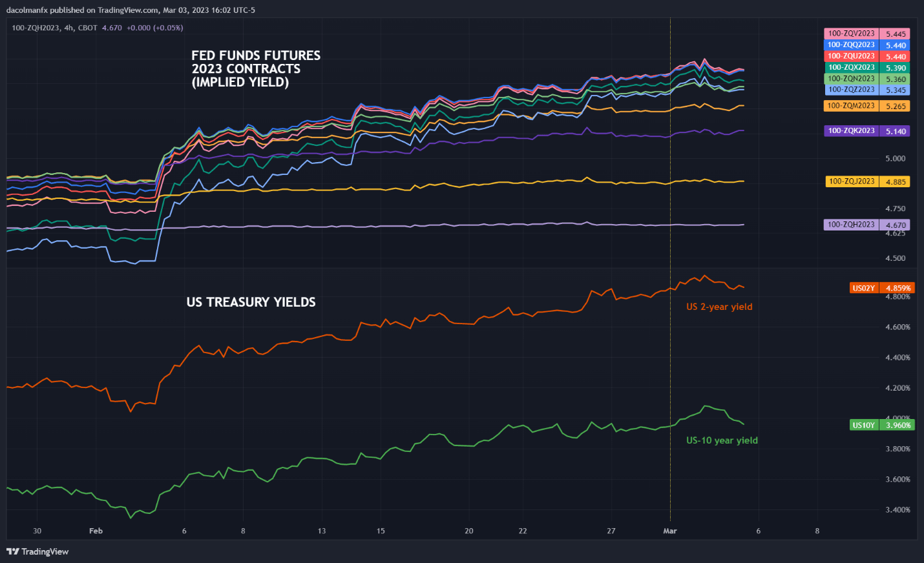Viewport: 924px width, 563px height.
Task: Click the teal 100-ZQX2023 contract tag
Action: tap(851, 67)
